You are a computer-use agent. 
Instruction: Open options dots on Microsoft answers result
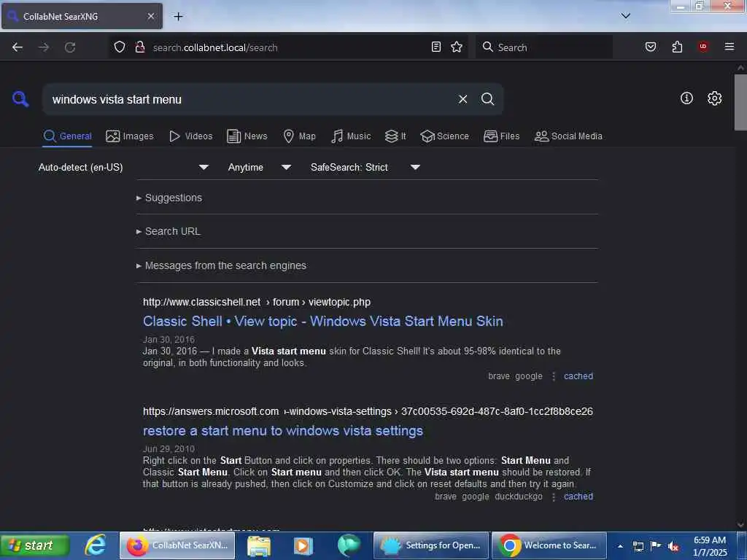click(x=554, y=497)
